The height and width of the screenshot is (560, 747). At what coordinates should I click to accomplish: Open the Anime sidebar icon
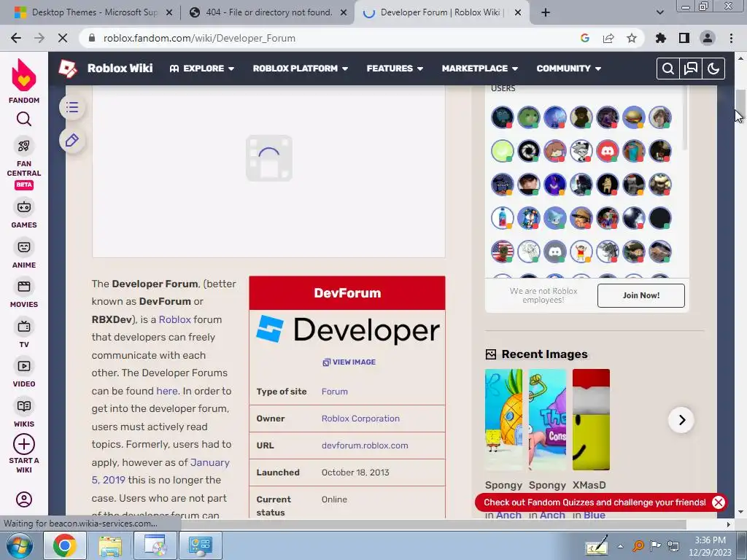pos(24,247)
